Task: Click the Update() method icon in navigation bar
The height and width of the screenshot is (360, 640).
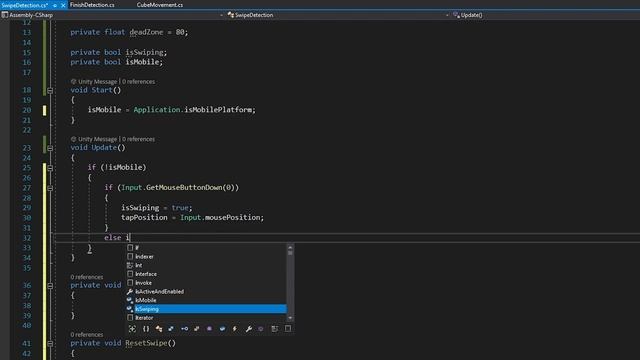Action: (x=456, y=15)
